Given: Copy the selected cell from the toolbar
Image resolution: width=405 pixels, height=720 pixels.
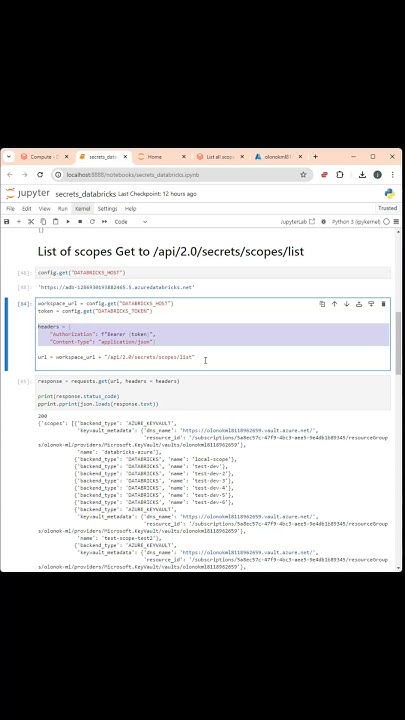Looking at the screenshot, I should coord(44,222).
